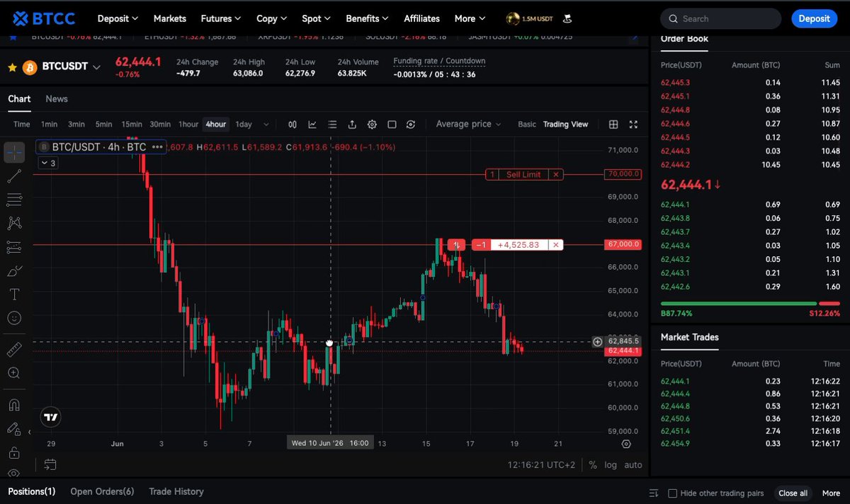Image resolution: width=850 pixels, height=504 pixels.
Task: Select the crosshair cursor tool
Action: coord(14,152)
